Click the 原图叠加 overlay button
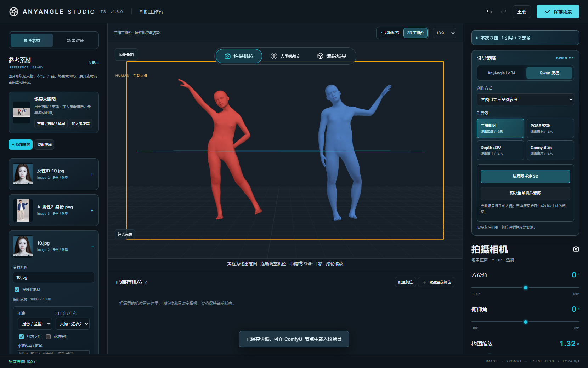 (126, 55)
